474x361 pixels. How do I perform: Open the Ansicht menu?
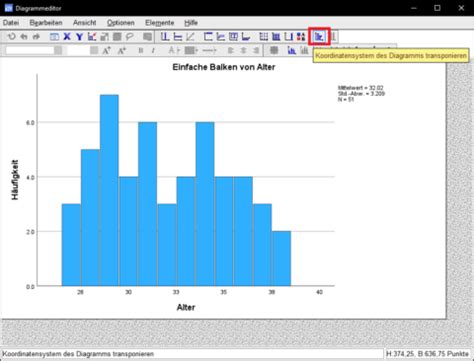(x=85, y=23)
